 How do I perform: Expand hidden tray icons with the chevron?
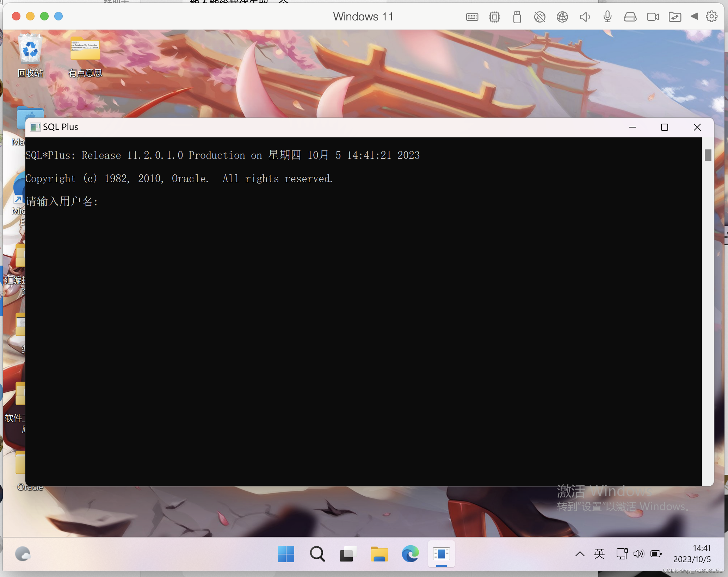[x=580, y=554]
